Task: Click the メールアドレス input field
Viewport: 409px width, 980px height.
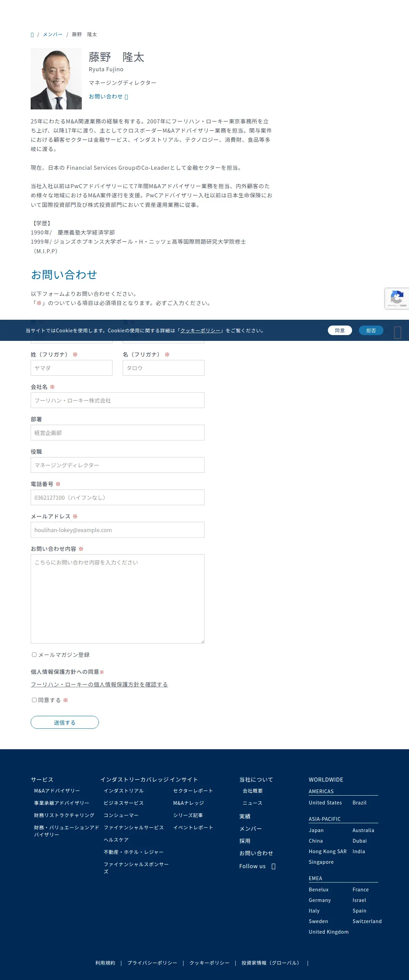Action: click(x=118, y=530)
